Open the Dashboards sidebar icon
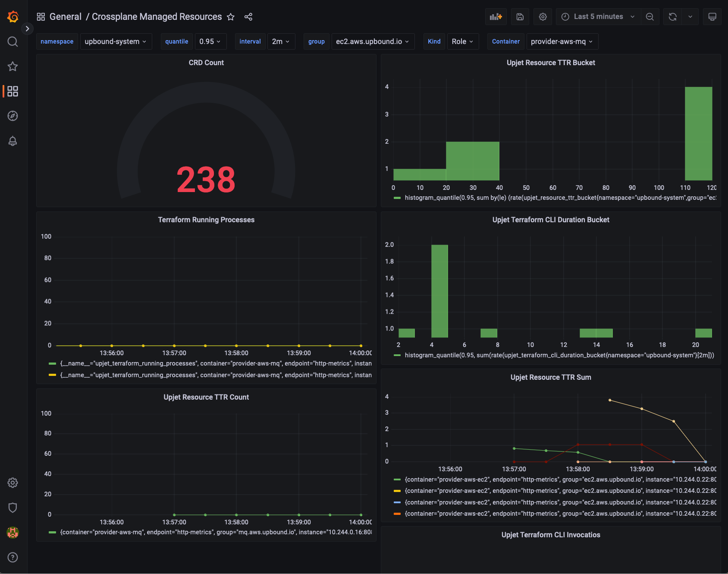The width and height of the screenshot is (728, 574). click(x=13, y=91)
